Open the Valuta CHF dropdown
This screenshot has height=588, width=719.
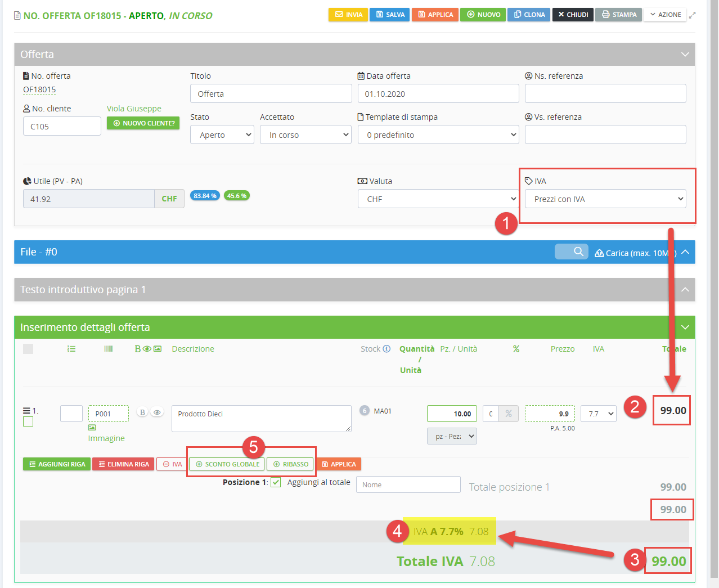(x=438, y=199)
